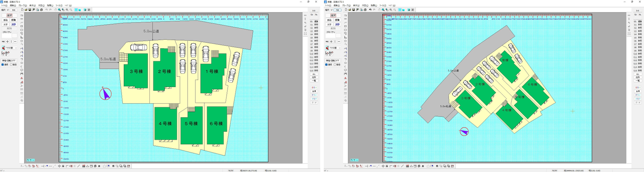Click the print icon in right window toolbar

(x=365, y=10)
